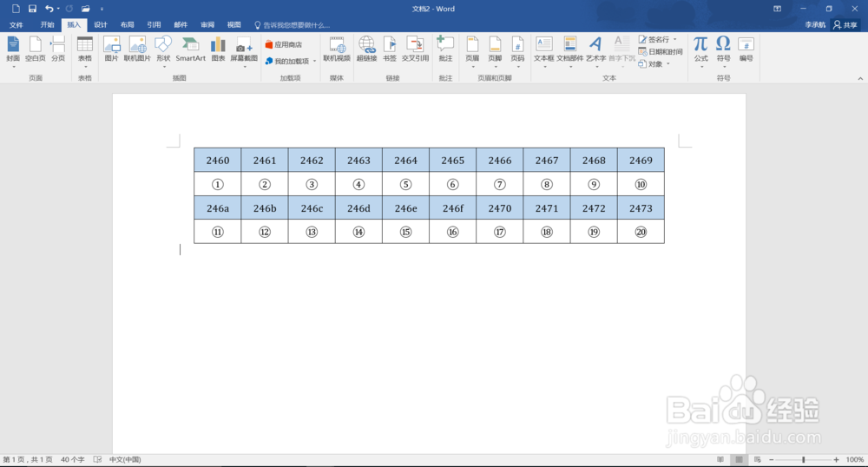The height and width of the screenshot is (467, 868).
Task: Open the undo history dropdown arrow
Action: 58,9
